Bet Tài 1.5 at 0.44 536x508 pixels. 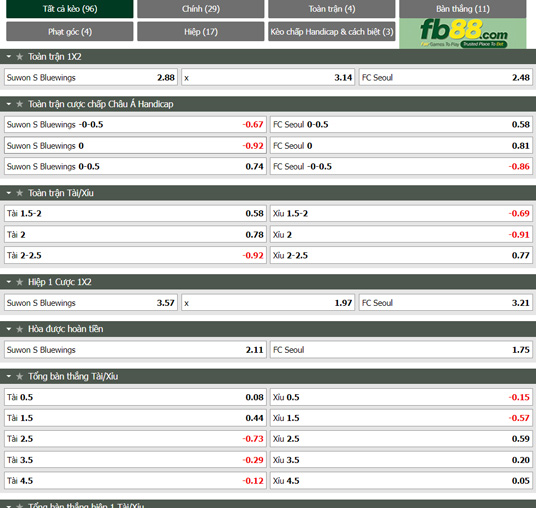click(x=135, y=418)
